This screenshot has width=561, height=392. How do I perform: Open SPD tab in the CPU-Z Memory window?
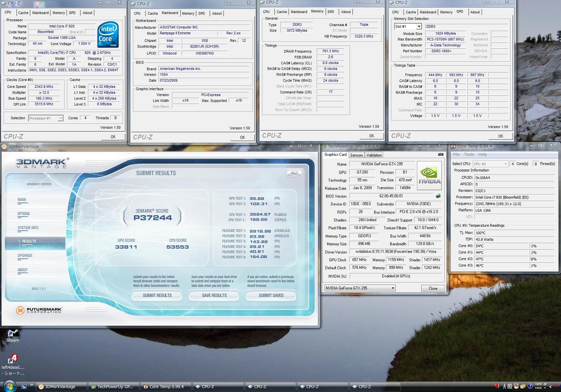click(330, 12)
